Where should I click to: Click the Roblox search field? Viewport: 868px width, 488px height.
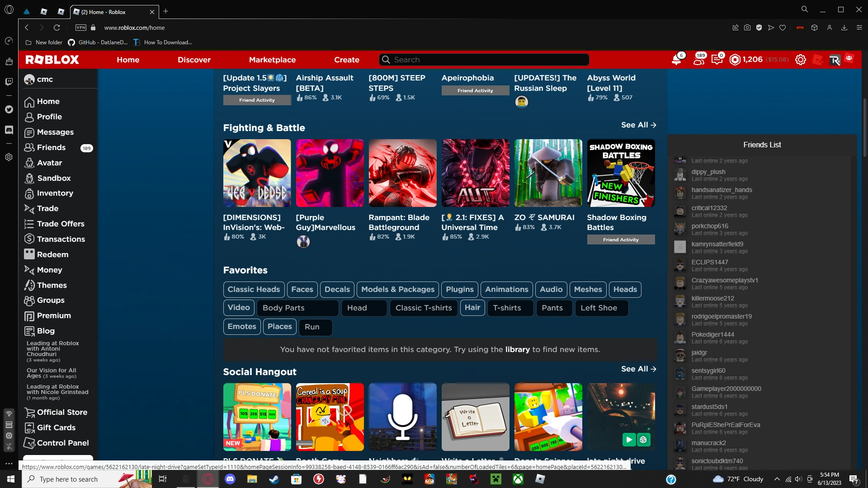coord(484,60)
